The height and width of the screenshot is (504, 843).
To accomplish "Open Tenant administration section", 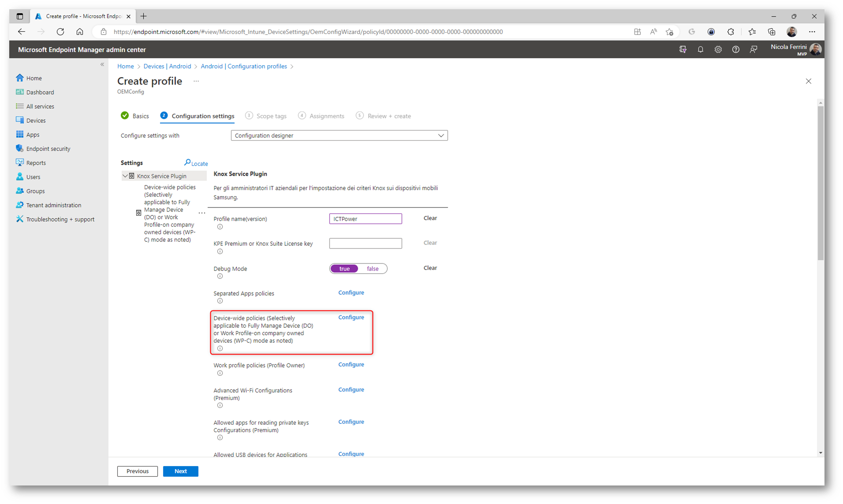I will [53, 205].
